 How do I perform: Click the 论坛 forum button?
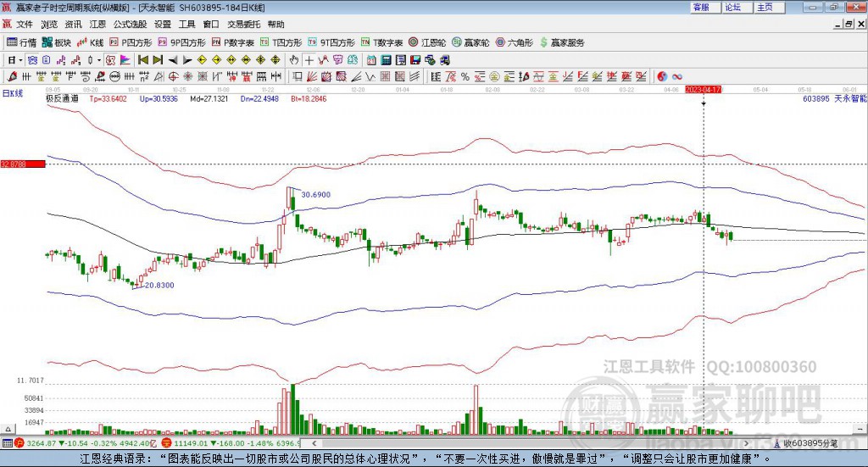[x=737, y=7]
